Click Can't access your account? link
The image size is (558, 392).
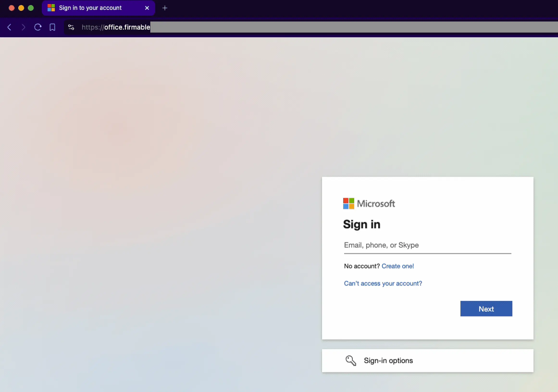coord(383,283)
